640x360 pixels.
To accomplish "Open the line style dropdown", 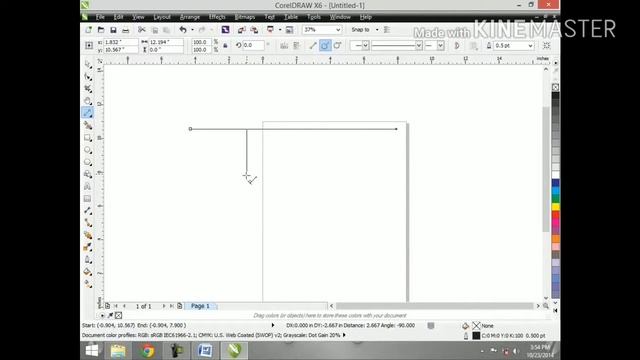I will pyautogui.click(x=419, y=46).
